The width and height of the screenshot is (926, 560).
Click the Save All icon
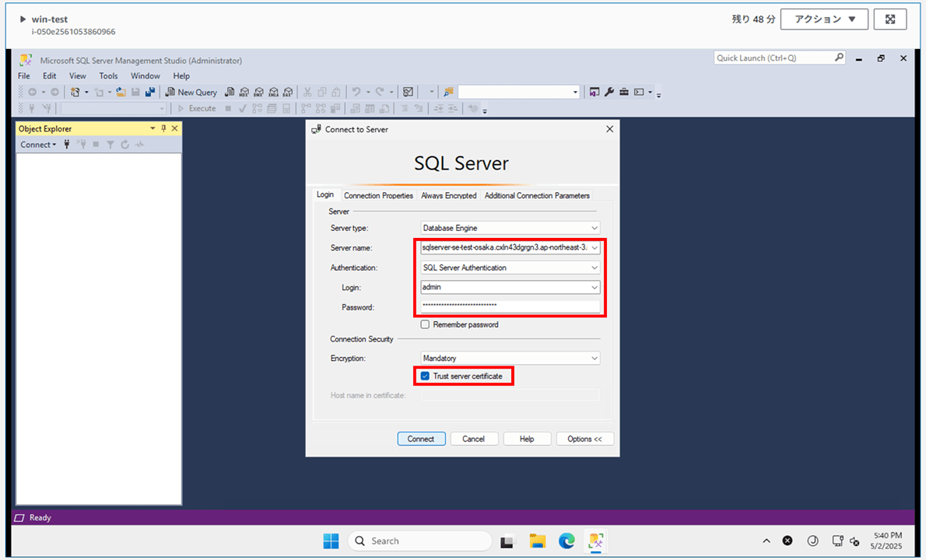tap(150, 92)
